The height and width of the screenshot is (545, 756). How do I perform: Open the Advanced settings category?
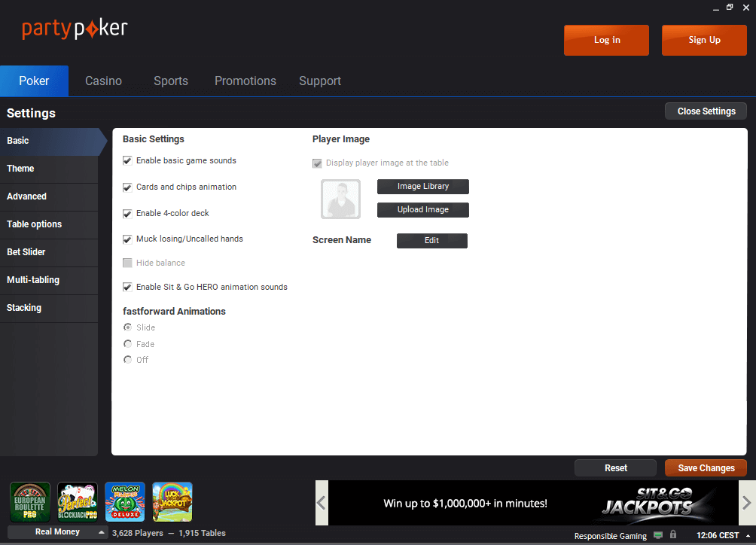coord(49,196)
